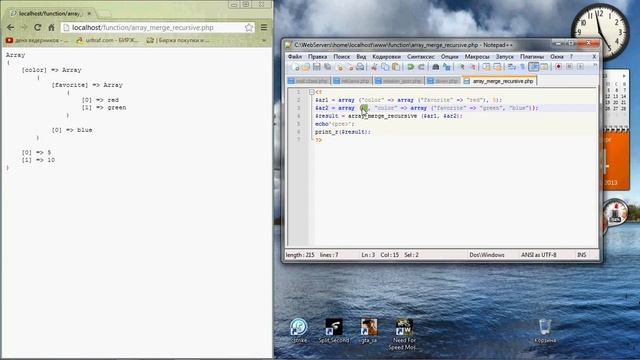Viewport: 640px width, 360px height.
Task: Click the Replace toolbar icon
Action: (447, 67)
